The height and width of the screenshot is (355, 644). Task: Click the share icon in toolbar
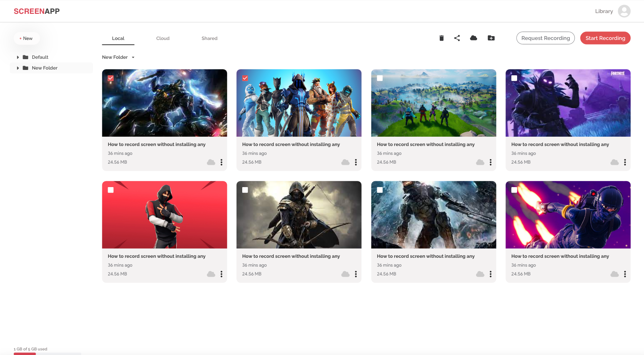(457, 38)
